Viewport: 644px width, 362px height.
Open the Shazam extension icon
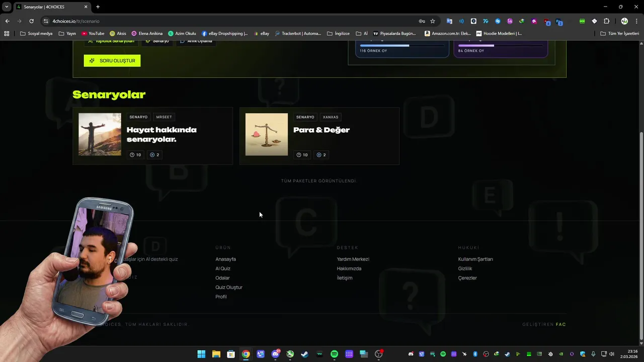(x=498, y=21)
